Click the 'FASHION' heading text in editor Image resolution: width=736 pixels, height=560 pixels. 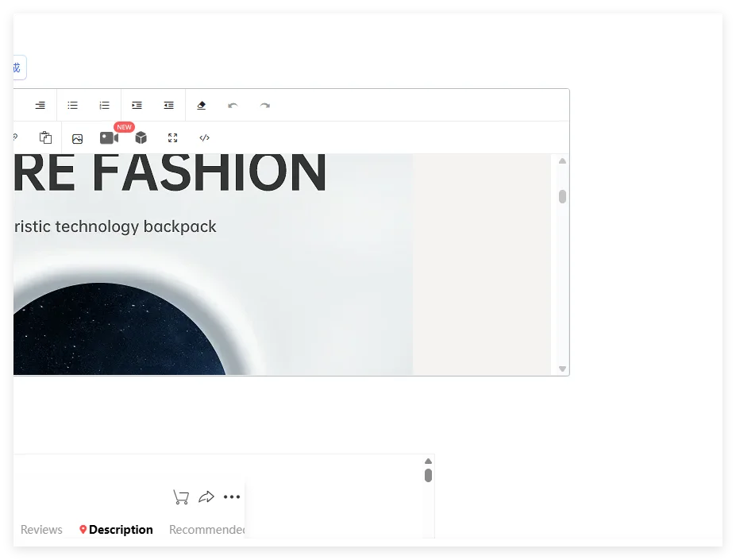(209, 172)
